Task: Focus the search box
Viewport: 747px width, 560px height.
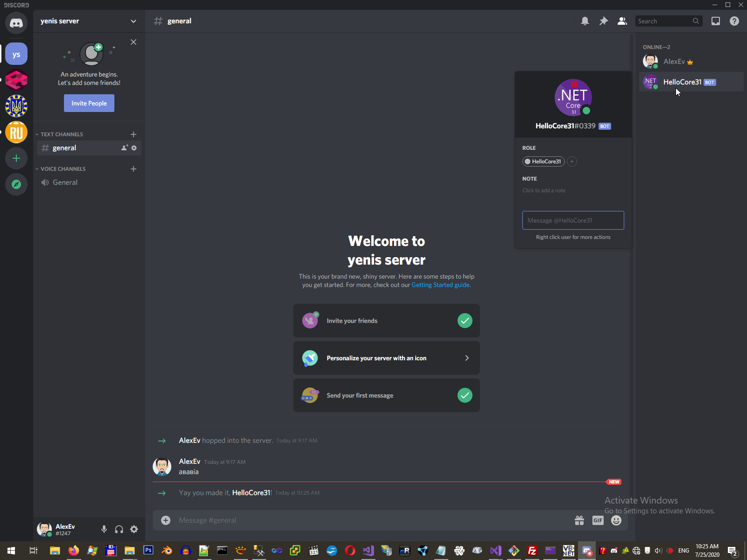Action: tap(669, 21)
